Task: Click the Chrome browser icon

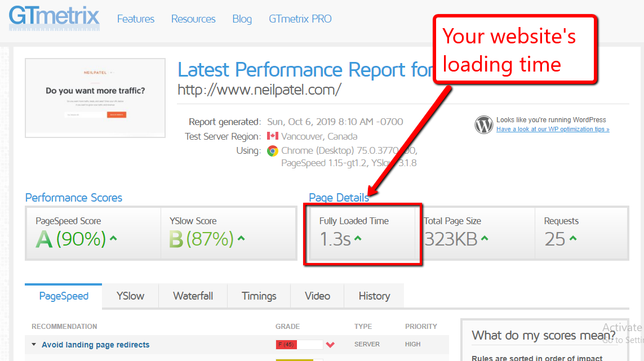Action: click(x=272, y=151)
